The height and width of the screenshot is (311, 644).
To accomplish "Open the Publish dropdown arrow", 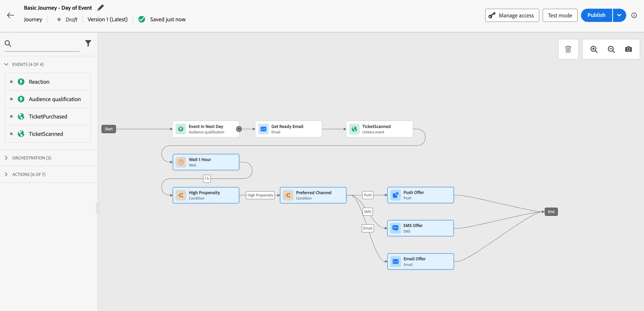I will coord(619,15).
